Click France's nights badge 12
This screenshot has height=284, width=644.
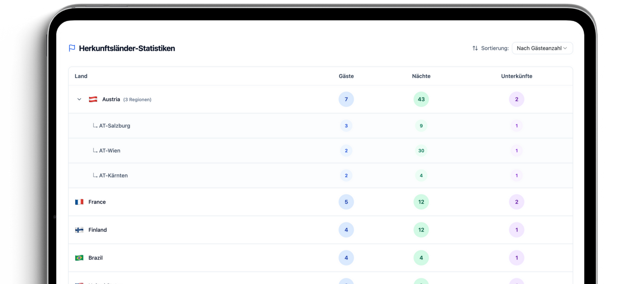[421, 202]
